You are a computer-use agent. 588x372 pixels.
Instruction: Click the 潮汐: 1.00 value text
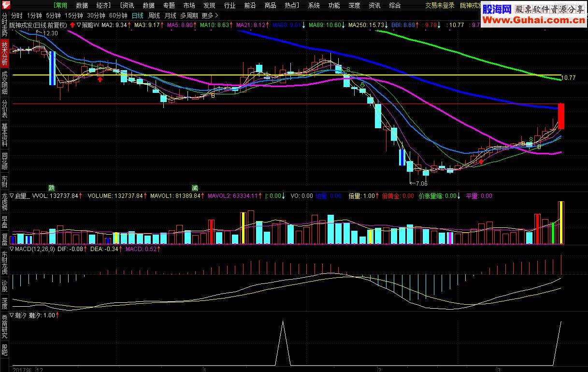(x=42, y=315)
